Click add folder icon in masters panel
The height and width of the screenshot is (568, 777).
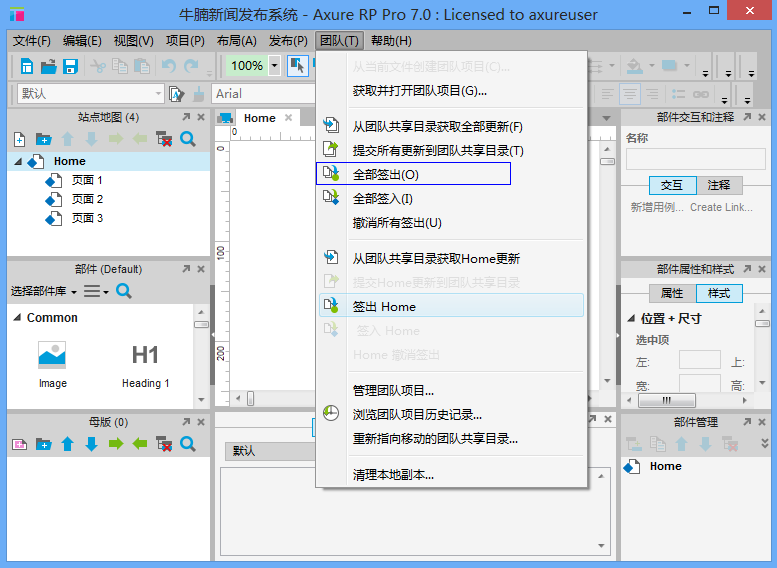coord(44,444)
